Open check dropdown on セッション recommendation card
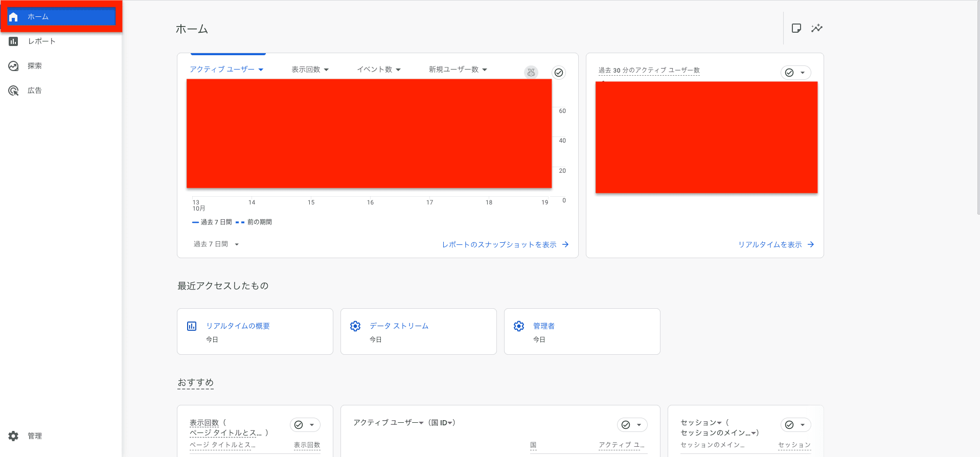This screenshot has height=457, width=980. pyautogui.click(x=795, y=425)
